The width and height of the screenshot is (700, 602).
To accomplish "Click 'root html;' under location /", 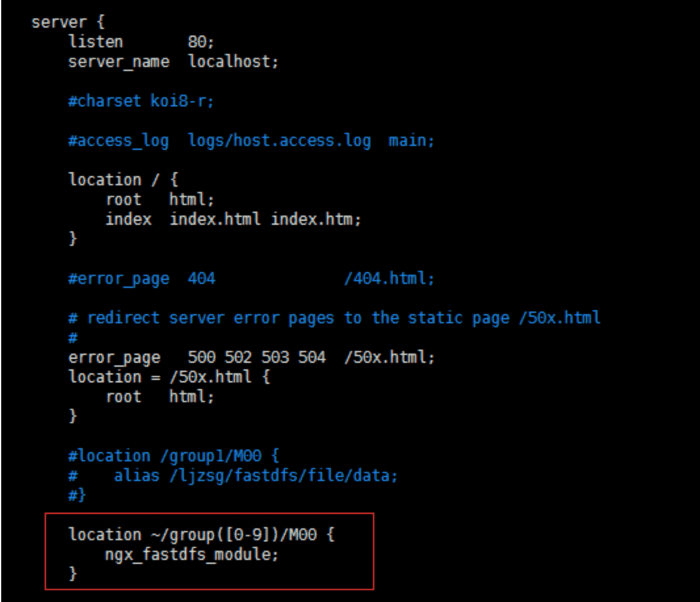I will pos(160,199).
